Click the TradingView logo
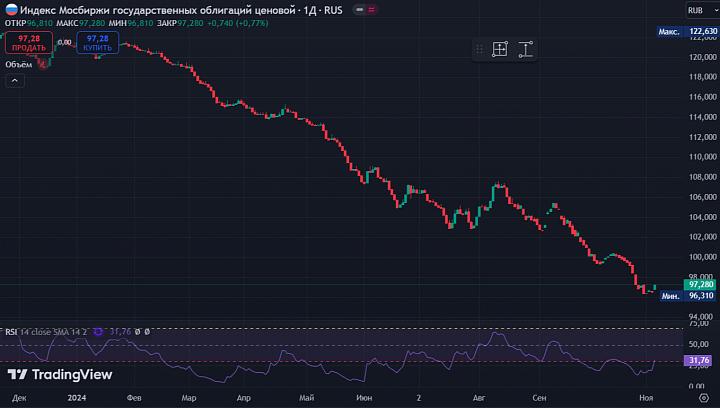Screen dimensions: 720x408 [60, 374]
